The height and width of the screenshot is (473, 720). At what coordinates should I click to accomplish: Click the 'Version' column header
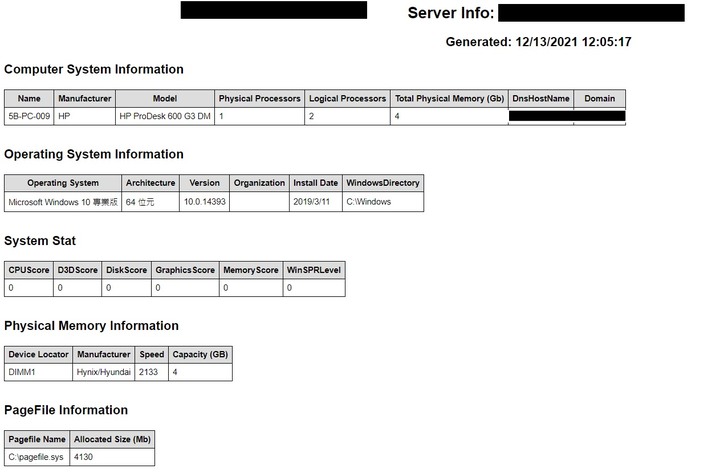point(204,183)
